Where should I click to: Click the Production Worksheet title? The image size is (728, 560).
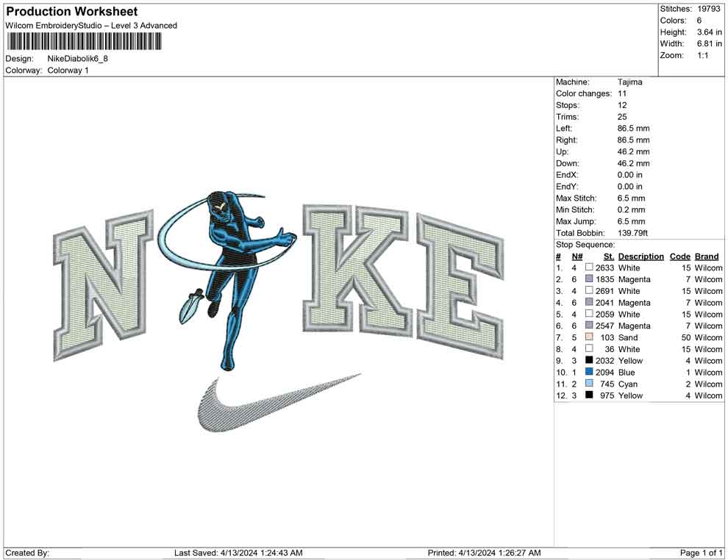click(x=71, y=12)
